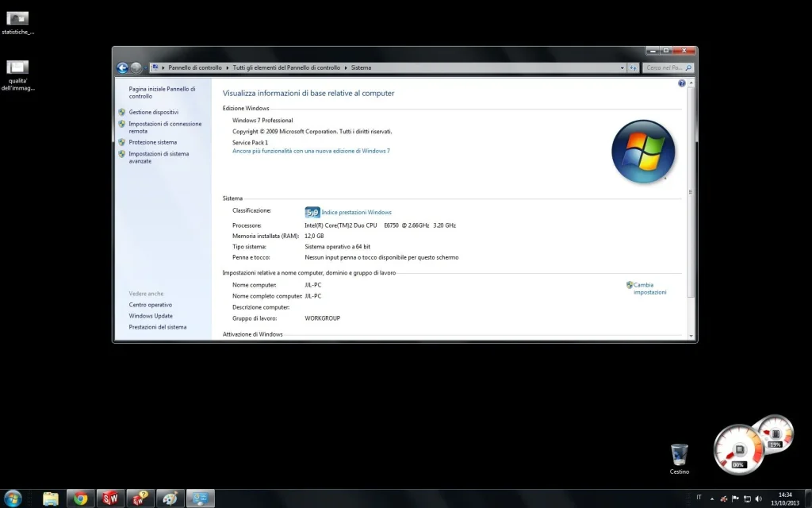Click scrollbar up arrow
812x508 pixels.
point(691,83)
